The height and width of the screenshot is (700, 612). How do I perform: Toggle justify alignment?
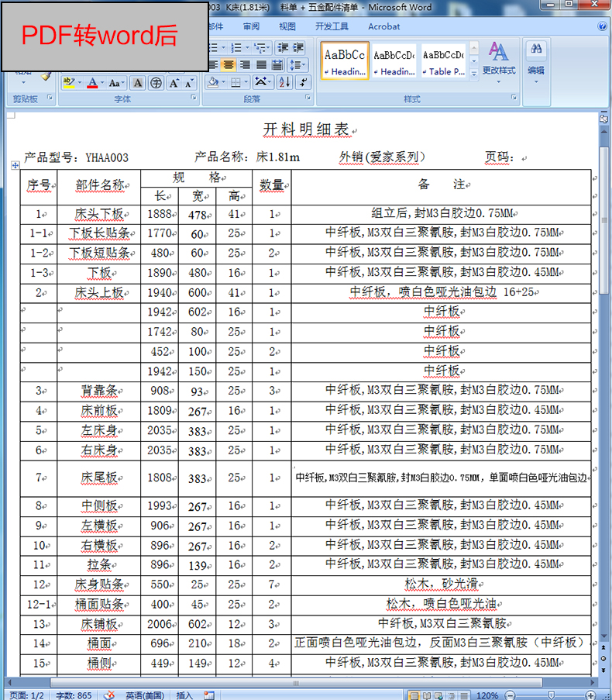coord(261,65)
